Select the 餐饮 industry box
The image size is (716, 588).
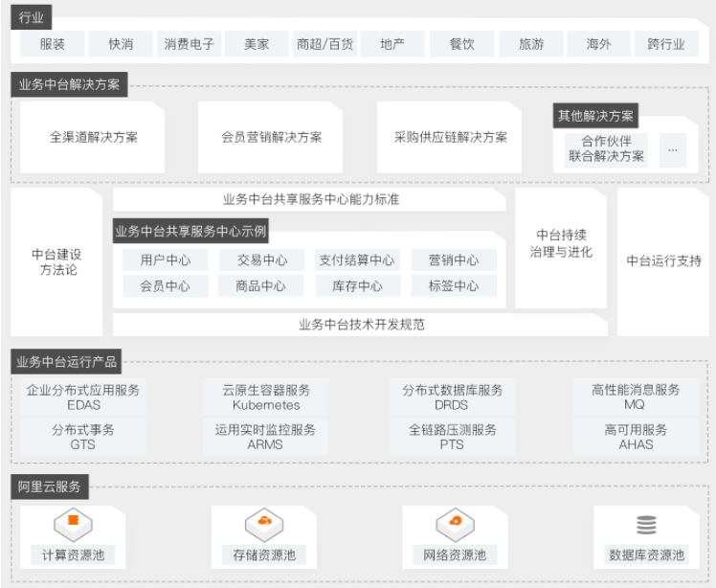462,44
